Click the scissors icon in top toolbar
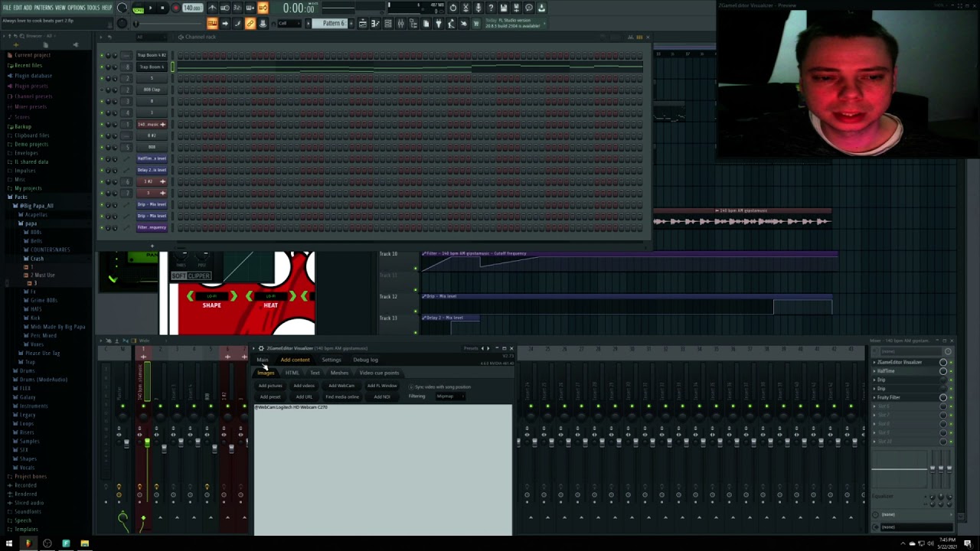 466,8
